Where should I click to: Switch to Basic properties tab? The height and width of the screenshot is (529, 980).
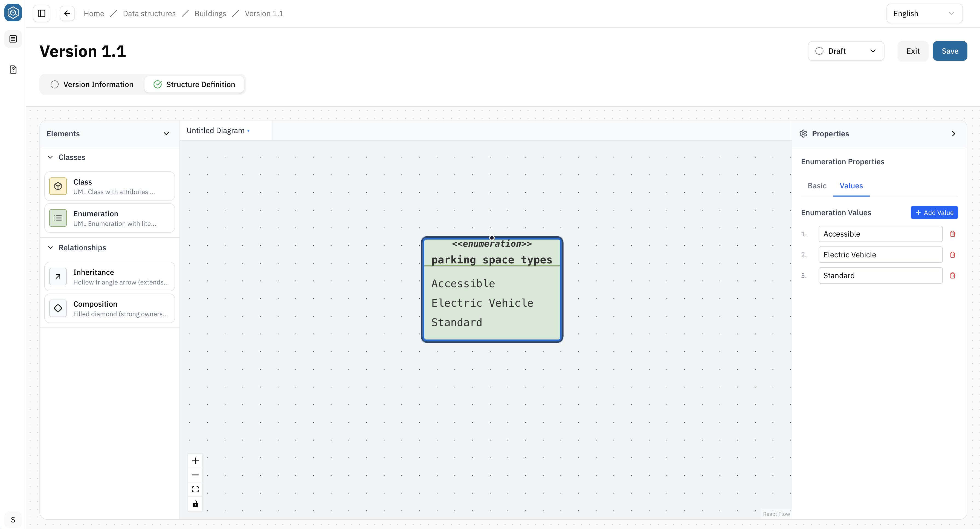coord(817,186)
